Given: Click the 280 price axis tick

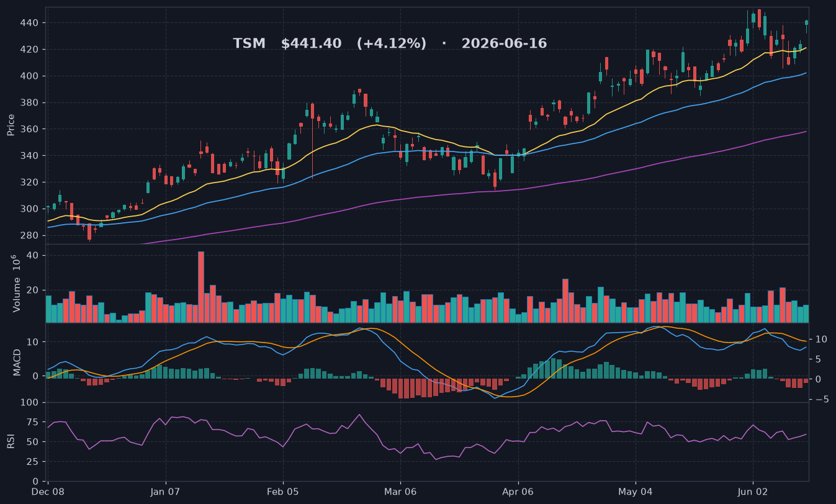Looking at the screenshot, I should tap(31, 235).
